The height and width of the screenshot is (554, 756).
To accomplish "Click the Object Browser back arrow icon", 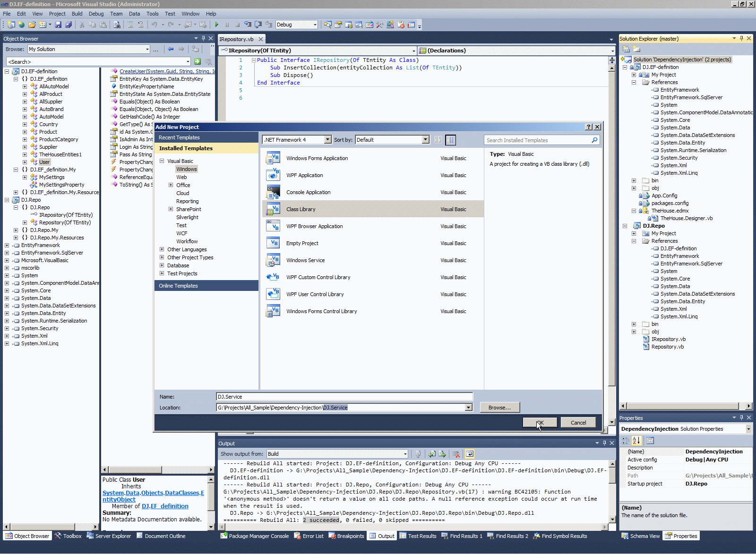I will pos(171,49).
